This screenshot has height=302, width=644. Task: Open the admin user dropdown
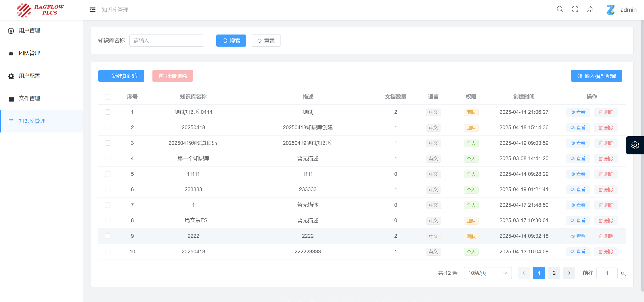[x=628, y=10]
